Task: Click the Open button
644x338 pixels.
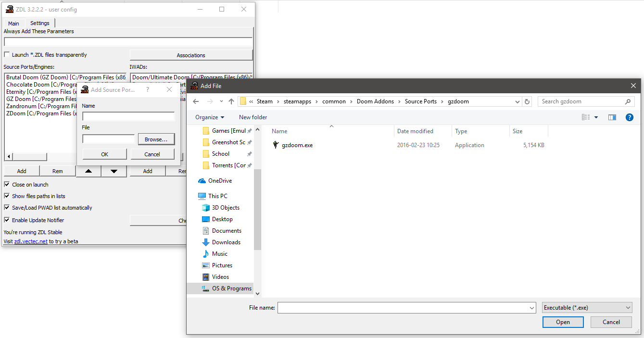Action: 563,322
